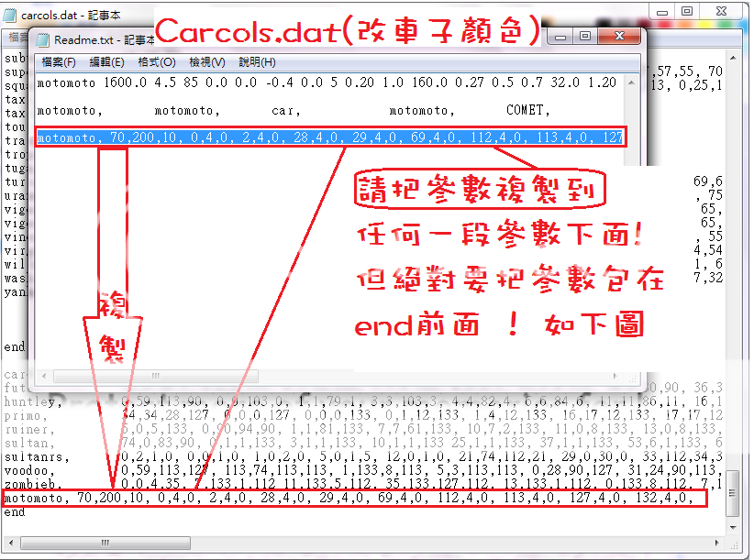This screenshot has height=560, width=754.
Task: Open the 格式(O) menu in Readme.txt
Action: (156, 62)
